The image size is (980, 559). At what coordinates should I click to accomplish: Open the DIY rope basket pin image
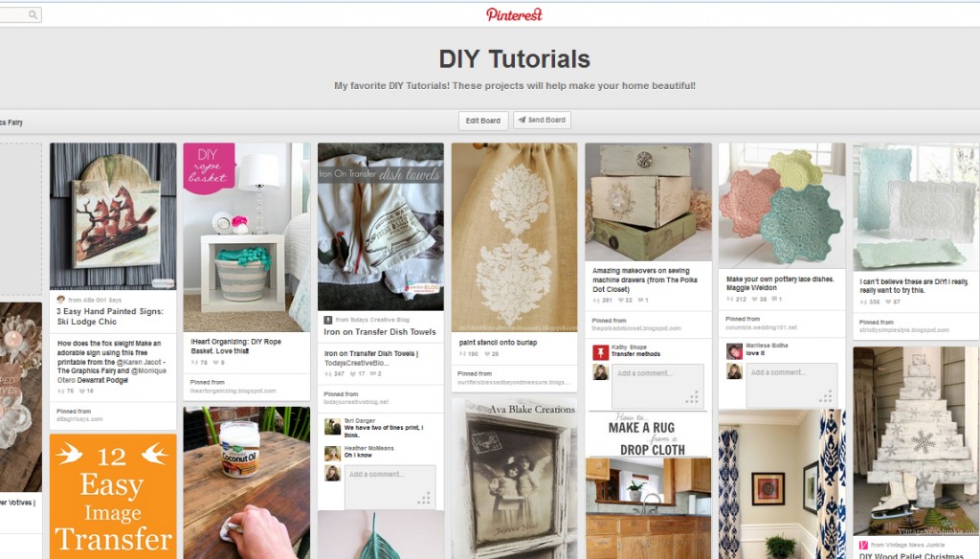pos(247,237)
